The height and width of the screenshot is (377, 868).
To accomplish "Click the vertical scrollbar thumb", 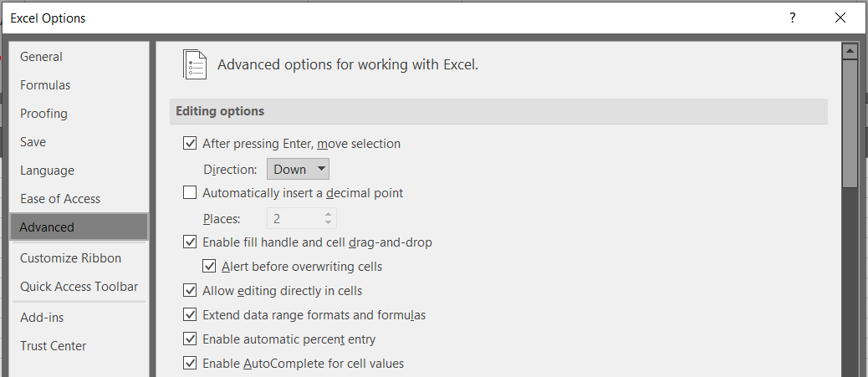I will [x=850, y=125].
